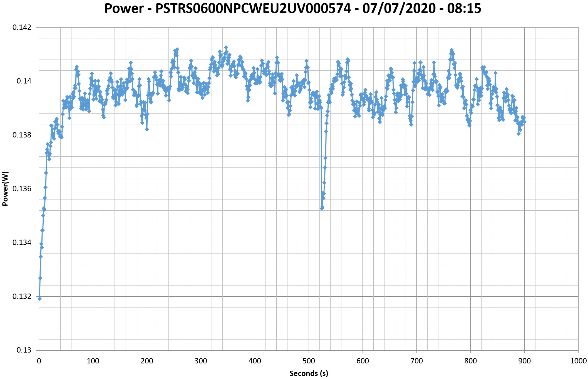Click the 0.132 y-axis label
Viewport: 588px width, 379px height.
pos(22,296)
